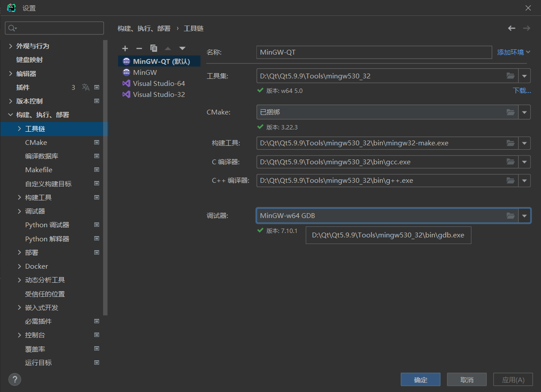The width and height of the screenshot is (541, 392).
Task: Click 构建、执行、部署 breadcrumb
Action: point(144,28)
